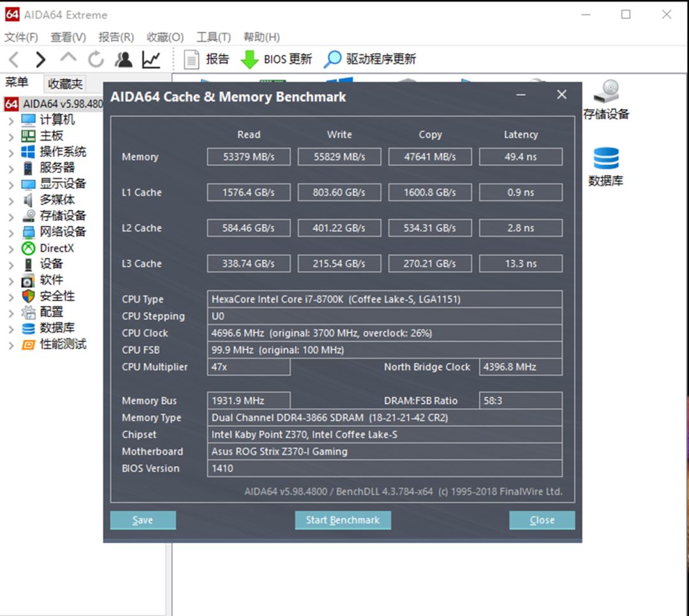Image resolution: width=689 pixels, height=616 pixels.
Task: Click the L3 Cache Read 338.74 GB/s field
Action: click(249, 264)
